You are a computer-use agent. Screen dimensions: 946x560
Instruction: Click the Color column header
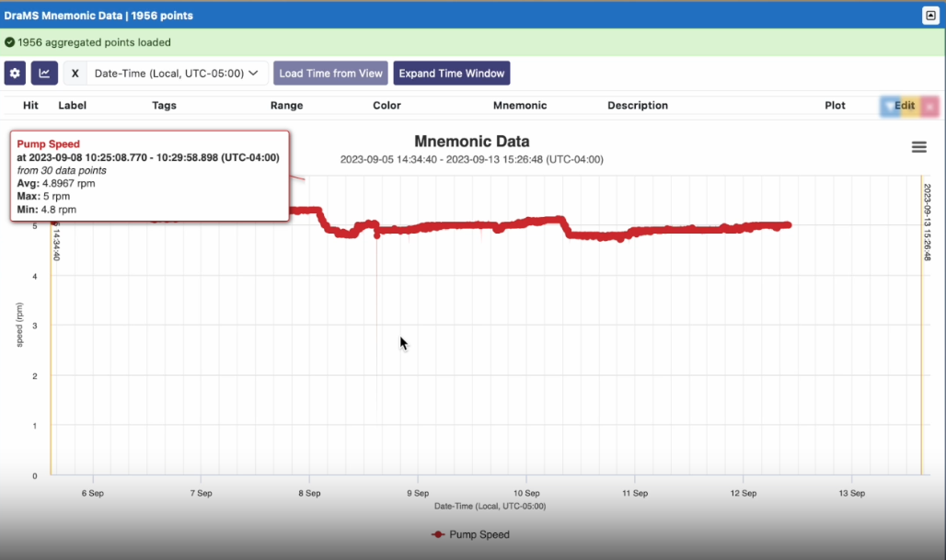386,106
